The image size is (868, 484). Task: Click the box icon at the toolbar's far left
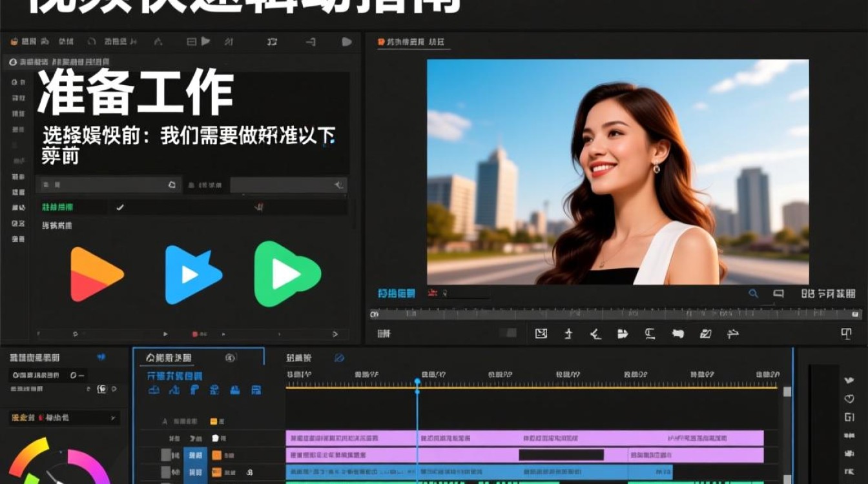[14, 42]
